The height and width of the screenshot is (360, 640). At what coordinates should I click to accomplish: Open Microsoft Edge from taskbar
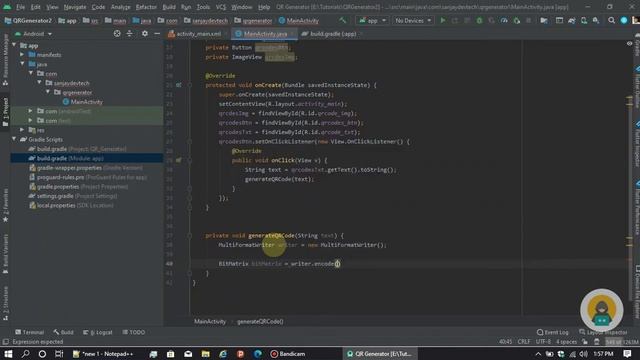click(257, 353)
